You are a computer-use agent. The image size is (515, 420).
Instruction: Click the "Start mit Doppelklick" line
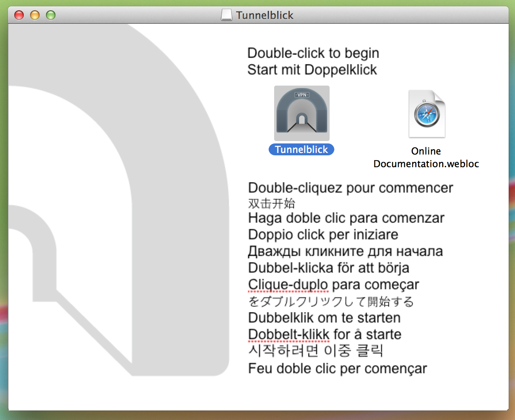[x=312, y=70]
